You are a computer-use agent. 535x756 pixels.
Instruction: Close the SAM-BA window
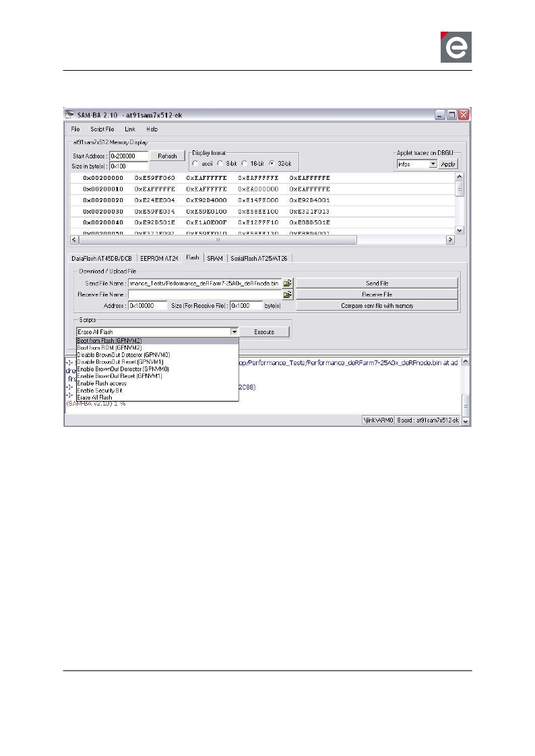pos(464,115)
